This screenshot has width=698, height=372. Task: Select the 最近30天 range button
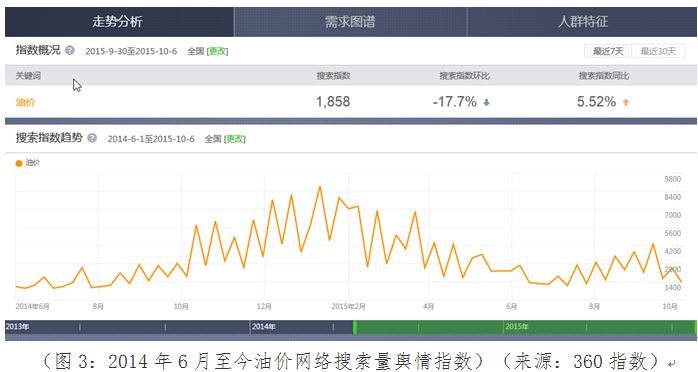[x=658, y=51]
